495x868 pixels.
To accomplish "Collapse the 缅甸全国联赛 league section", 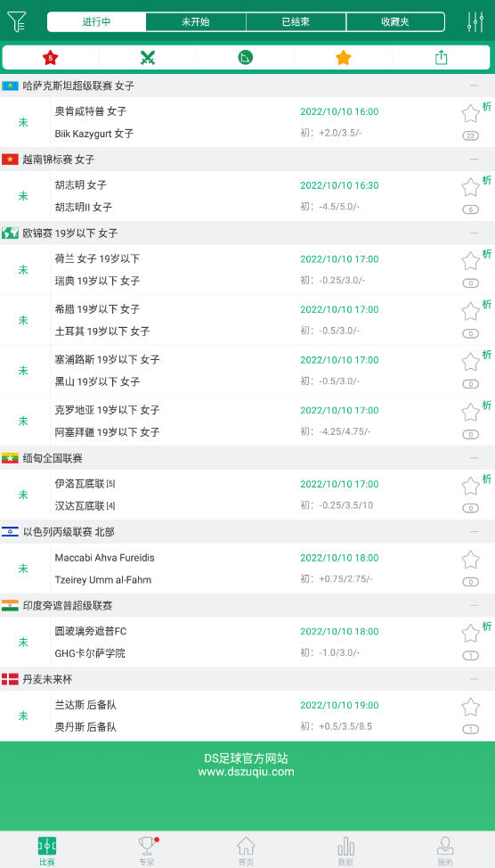I will click(x=474, y=458).
